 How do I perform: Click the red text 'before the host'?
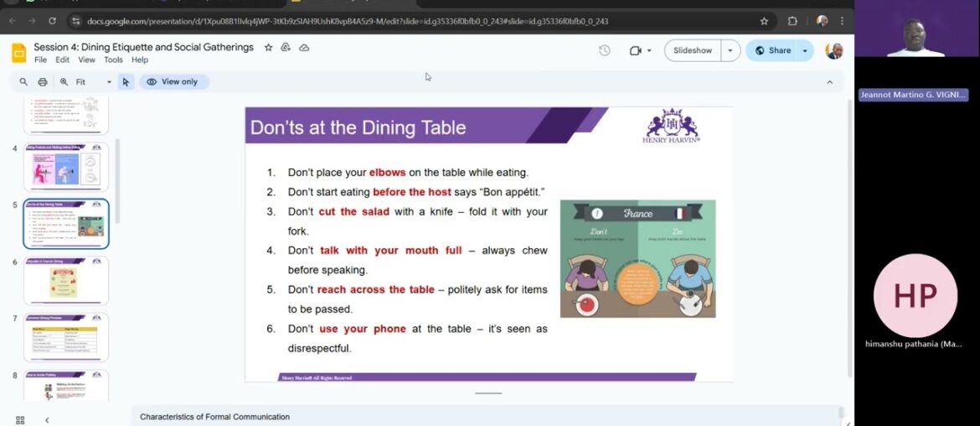pyautogui.click(x=412, y=192)
